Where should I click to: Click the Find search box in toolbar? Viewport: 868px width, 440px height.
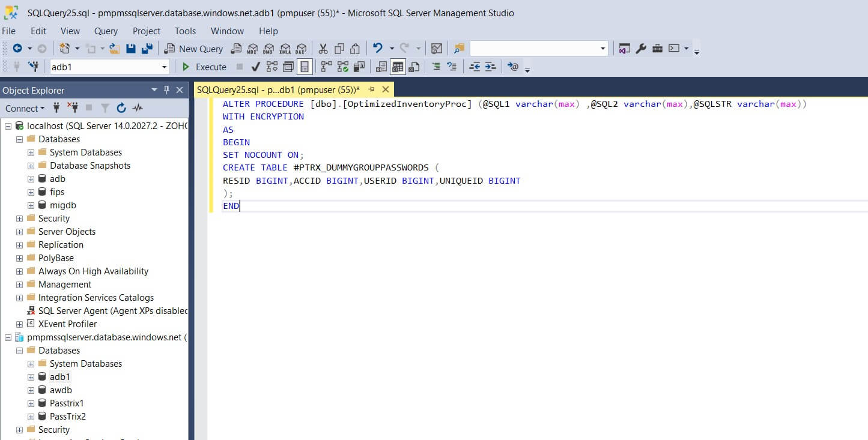pos(533,49)
